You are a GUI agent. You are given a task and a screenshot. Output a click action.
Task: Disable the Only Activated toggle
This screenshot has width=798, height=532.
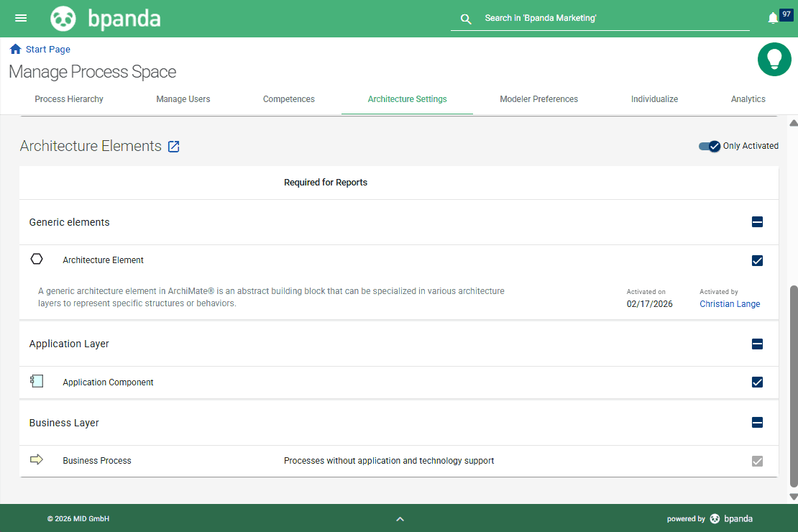pyautogui.click(x=709, y=146)
